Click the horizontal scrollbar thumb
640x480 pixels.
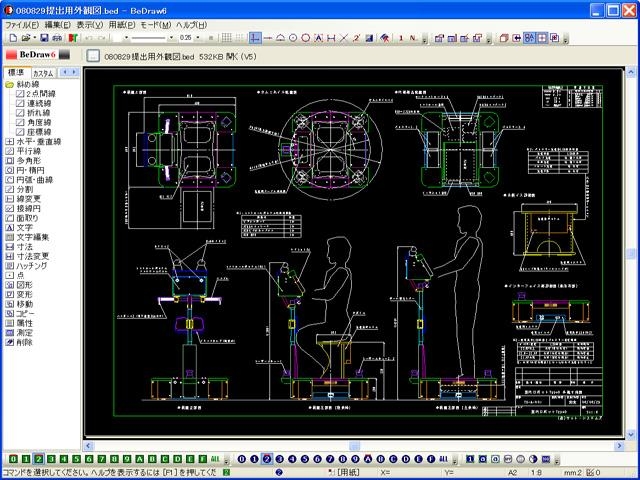click(355, 446)
